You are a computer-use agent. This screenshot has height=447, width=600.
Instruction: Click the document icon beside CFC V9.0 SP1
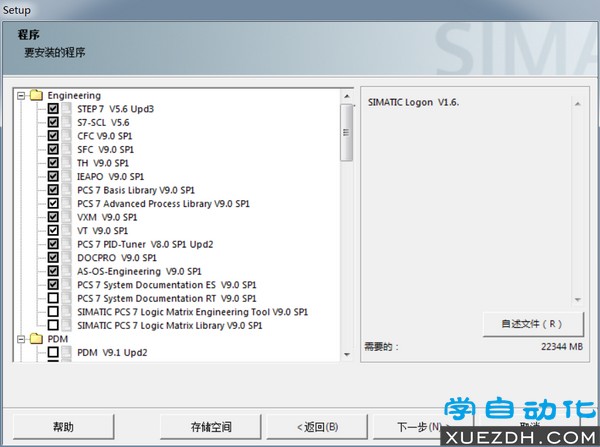[x=67, y=136]
